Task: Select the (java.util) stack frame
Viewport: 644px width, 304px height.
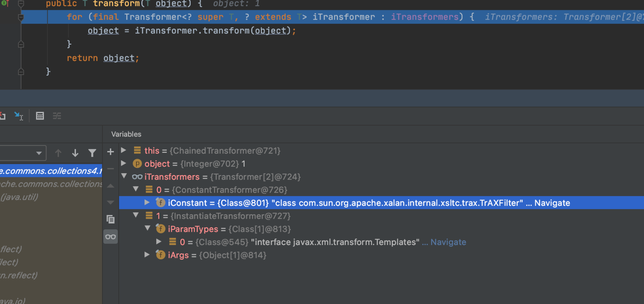Action: pos(51,197)
